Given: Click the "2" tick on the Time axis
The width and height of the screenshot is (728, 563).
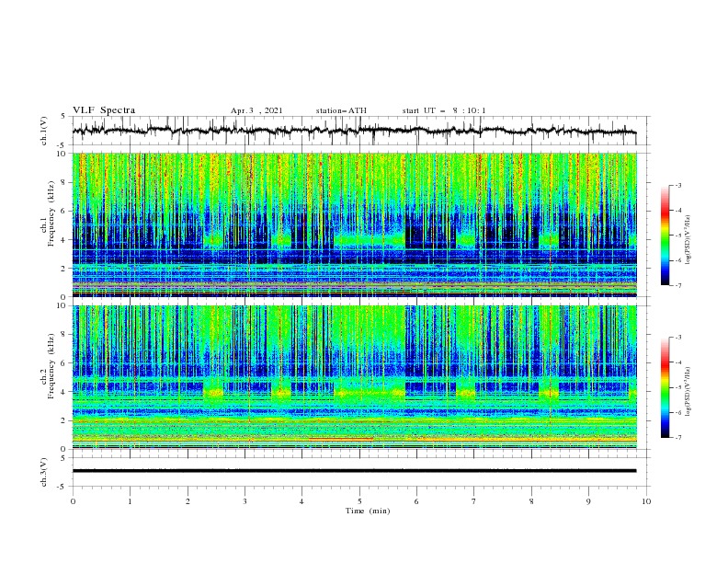Looking at the screenshot, I should click(188, 501).
